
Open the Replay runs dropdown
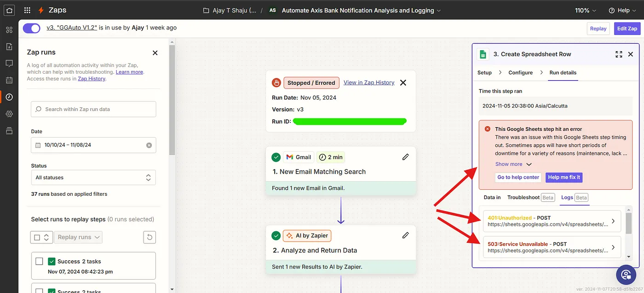pos(78,237)
